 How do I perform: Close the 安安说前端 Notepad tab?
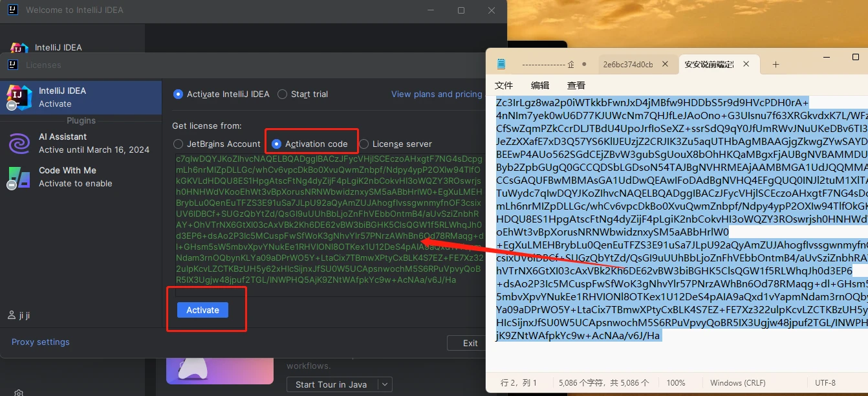[746, 65]
